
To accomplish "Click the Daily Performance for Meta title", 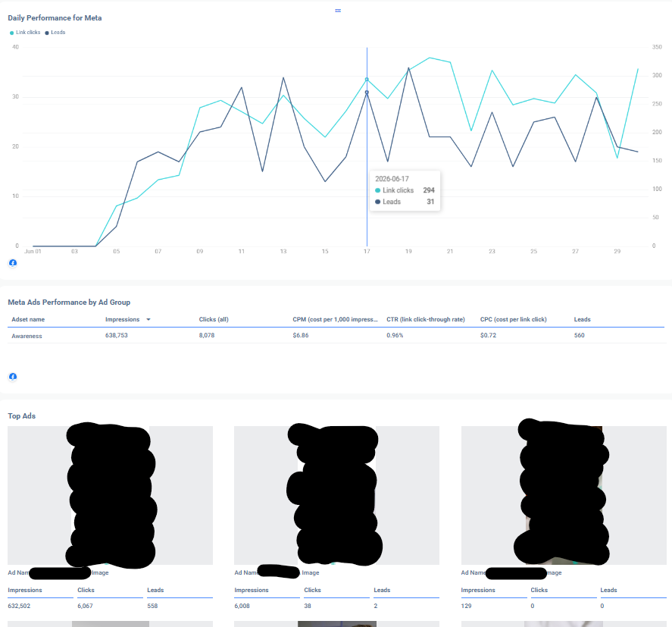I will [x=55, y=18].
